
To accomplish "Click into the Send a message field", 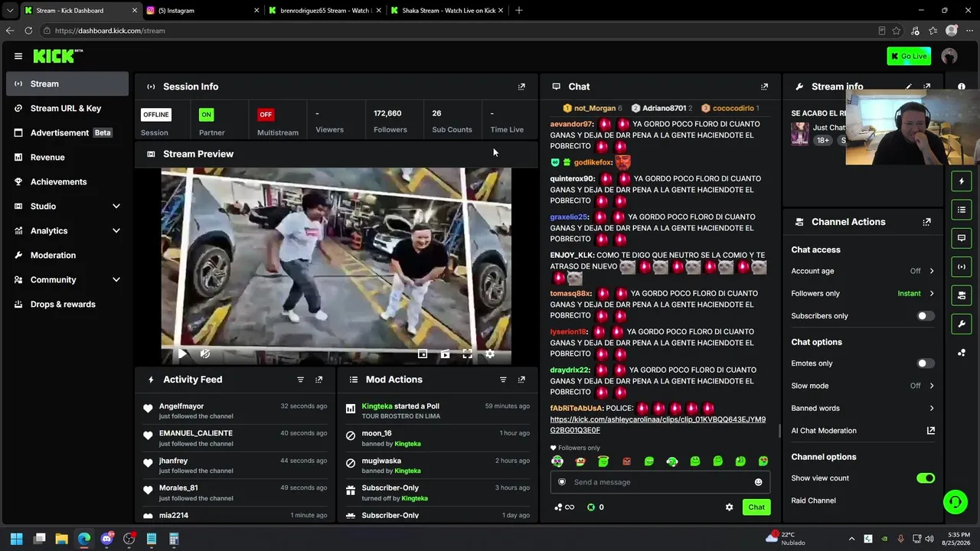I will [x=660, y=482].
